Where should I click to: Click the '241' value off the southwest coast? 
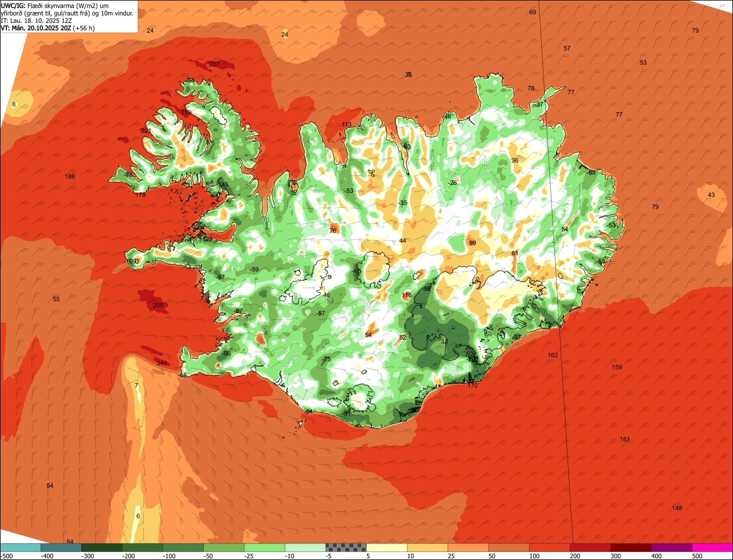[162, 363]
